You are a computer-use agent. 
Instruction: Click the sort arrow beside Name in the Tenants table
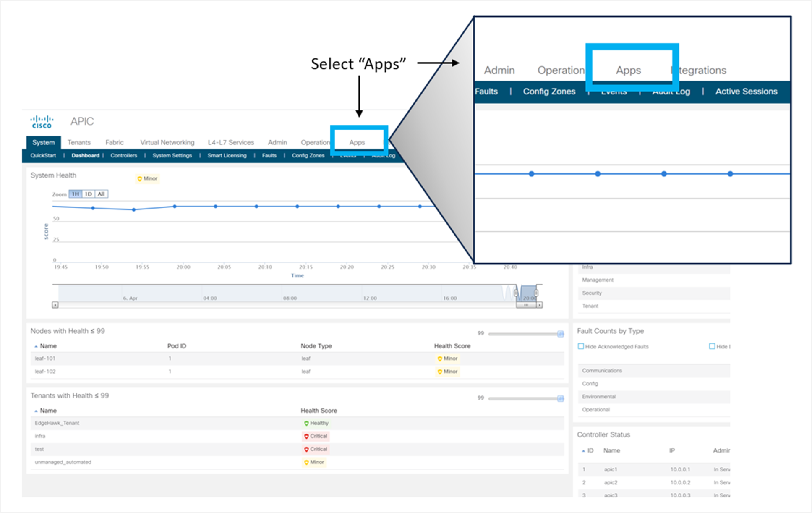tap(36, 411)
